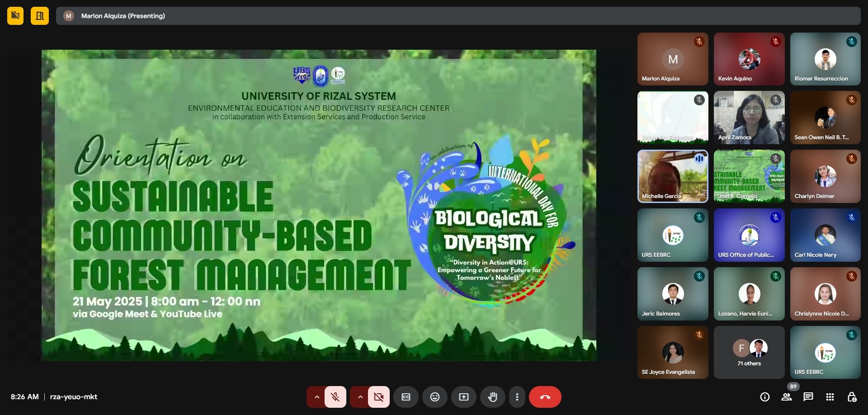The image size is (868, 415).
Task: Select April Zamora video tile
Action: 749,118
